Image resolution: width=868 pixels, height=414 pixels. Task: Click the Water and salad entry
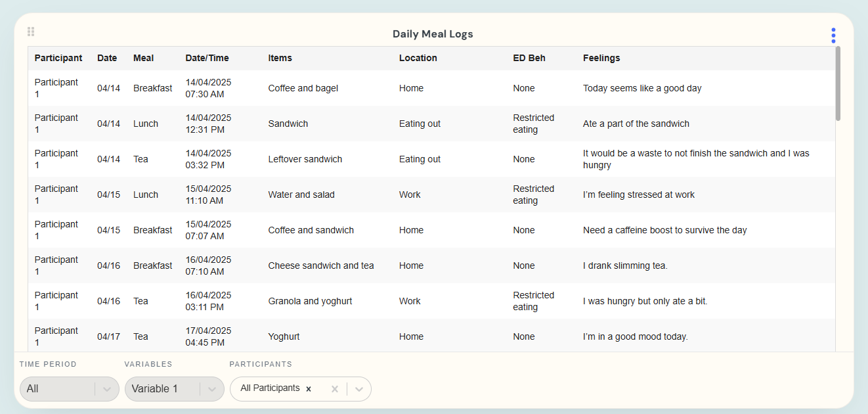coord(301,195)
